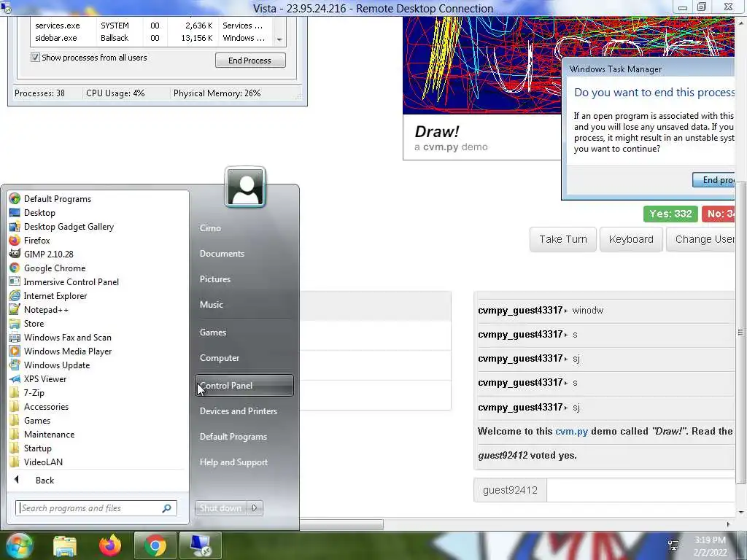Open the on-screen Keyboard button
747x560 pixels.
tap(631, 239)
